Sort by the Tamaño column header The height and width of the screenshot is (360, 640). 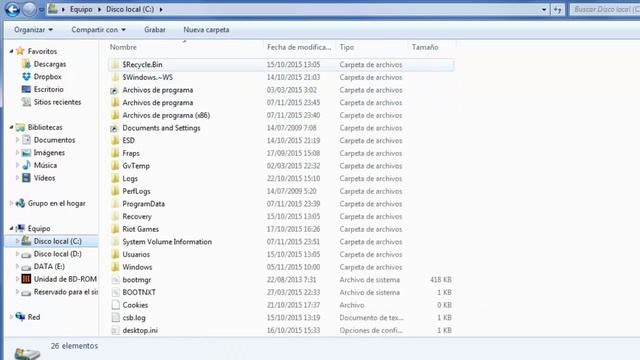point(432,47)
